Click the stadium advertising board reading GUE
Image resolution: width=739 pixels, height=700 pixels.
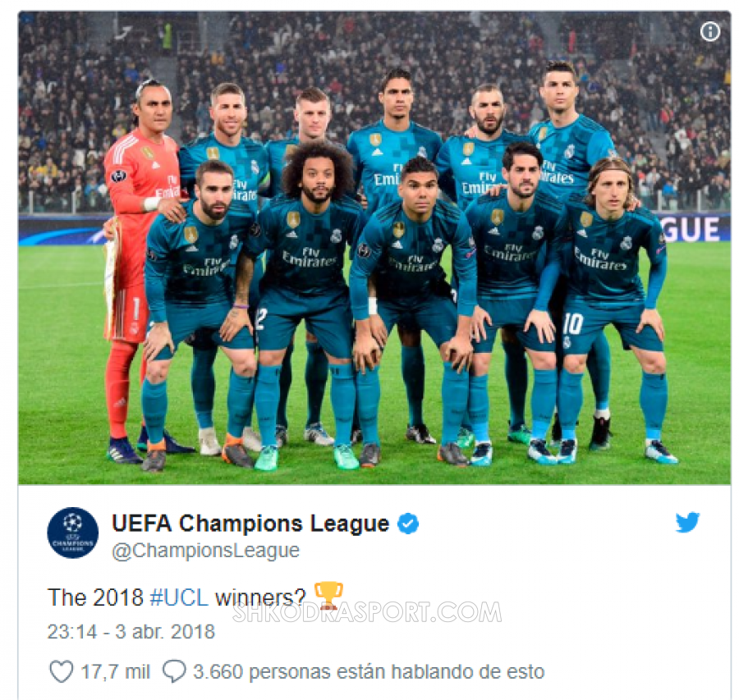(x=691, y=230)
